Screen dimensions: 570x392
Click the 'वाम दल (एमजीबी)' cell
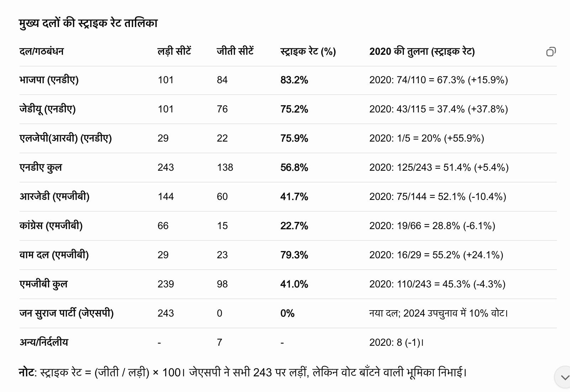tap(54, 255)
